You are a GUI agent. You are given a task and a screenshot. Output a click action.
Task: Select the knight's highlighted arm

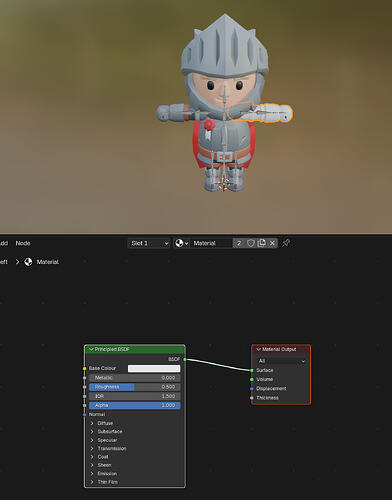pyautogui.click(x=260, y=113)
